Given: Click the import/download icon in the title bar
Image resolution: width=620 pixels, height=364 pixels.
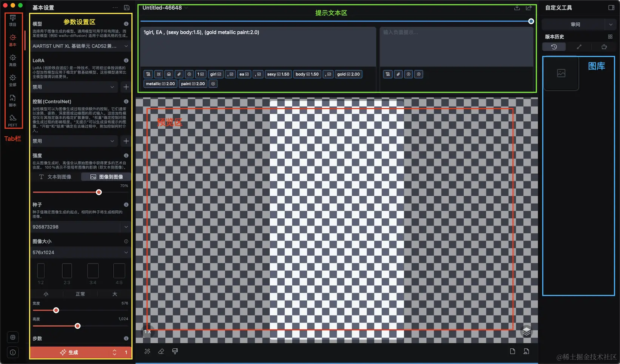Looking at the screenshot, I should pos(517,8).
